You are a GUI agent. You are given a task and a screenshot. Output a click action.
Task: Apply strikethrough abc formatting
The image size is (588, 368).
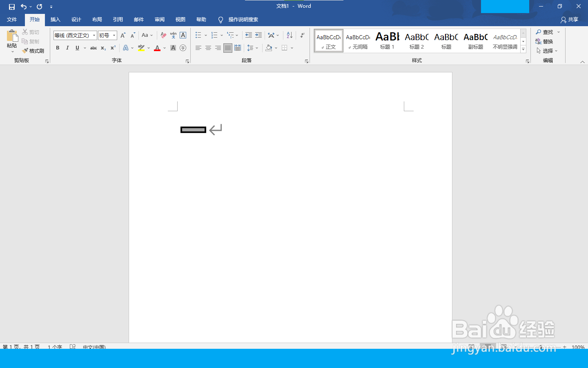(94, 48)
